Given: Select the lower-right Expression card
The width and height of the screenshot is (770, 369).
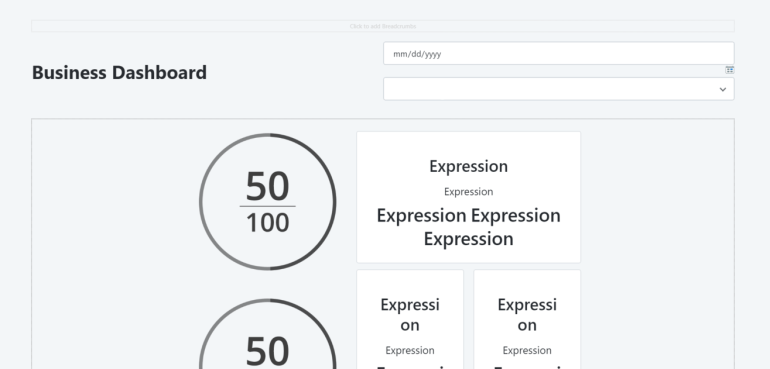Looking at the screenshot, I should pyautogui.click(x=527, y=319).
